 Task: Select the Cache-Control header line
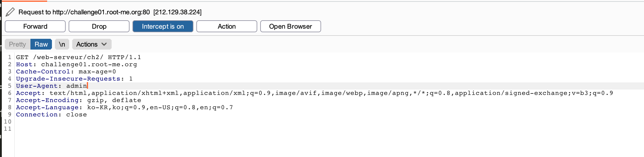66,72
